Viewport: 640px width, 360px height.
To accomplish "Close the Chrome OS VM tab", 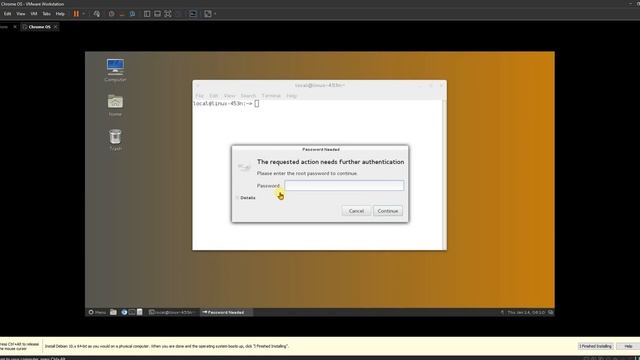I will [56, 27].
